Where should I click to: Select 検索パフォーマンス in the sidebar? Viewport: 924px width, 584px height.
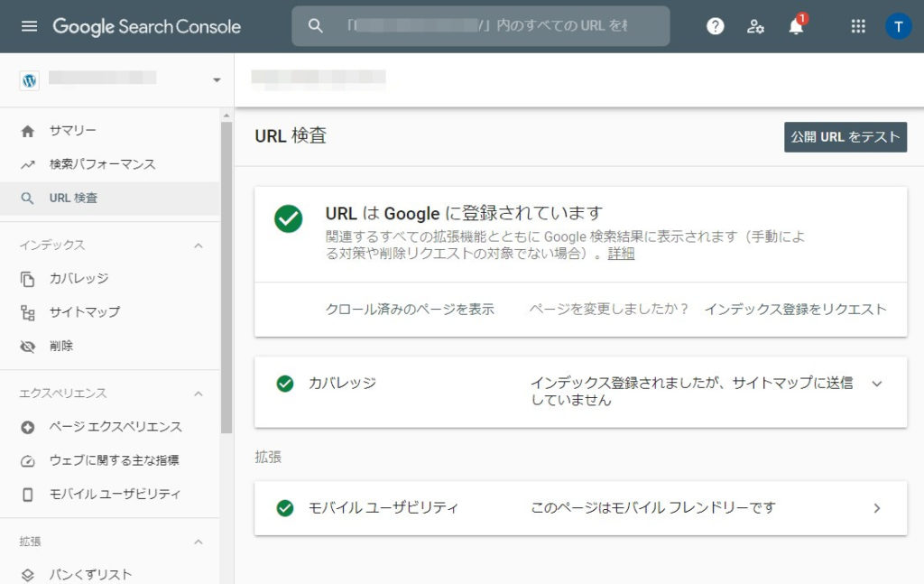102,164
